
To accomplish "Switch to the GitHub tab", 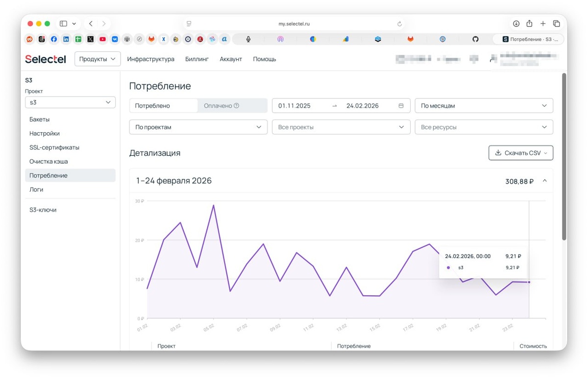I will click(x=475, y=39).
